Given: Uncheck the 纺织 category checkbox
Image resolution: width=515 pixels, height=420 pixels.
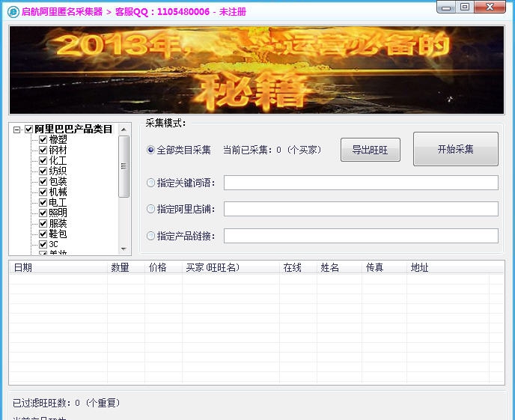Looking at the screenshot, I should tap(43, 171).
